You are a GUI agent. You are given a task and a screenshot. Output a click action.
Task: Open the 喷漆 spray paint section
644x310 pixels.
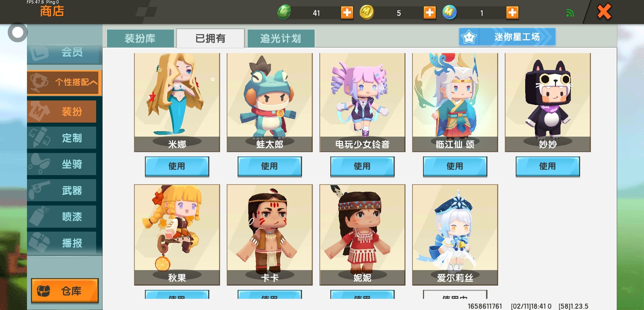pyautogui.click(x=62, y=216)
